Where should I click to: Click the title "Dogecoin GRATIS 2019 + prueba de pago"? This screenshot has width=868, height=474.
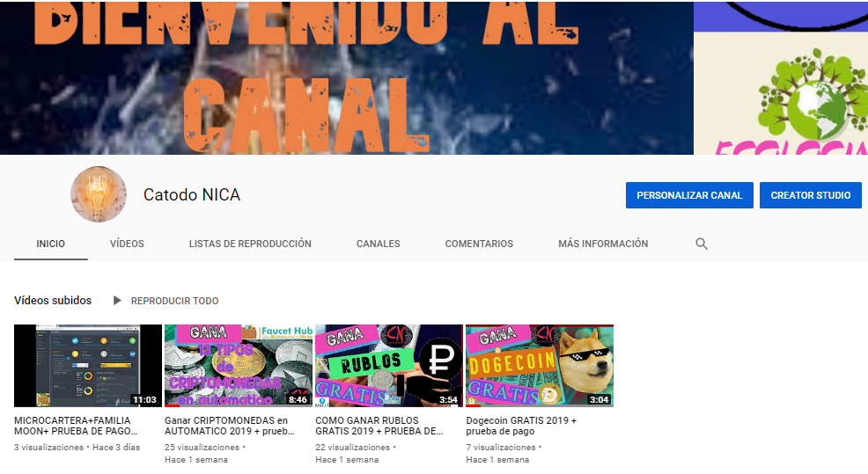pyautogui.click(x=521, y=426)
